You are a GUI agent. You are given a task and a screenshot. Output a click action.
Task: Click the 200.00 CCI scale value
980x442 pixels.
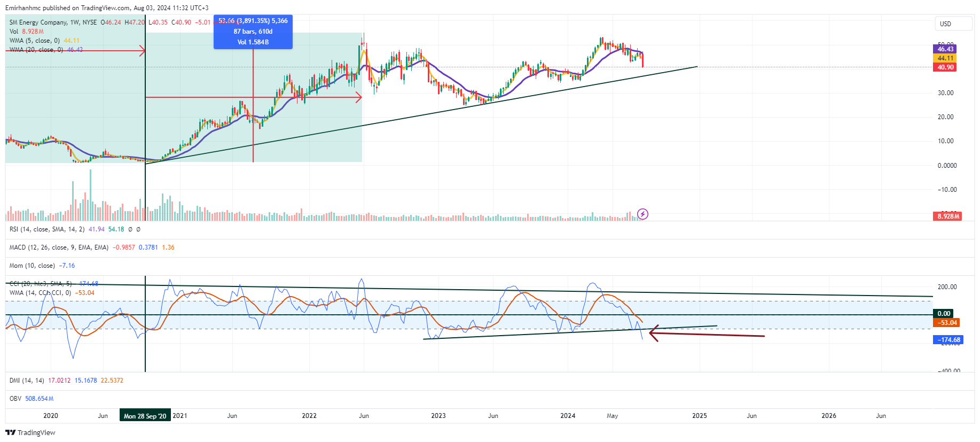point(947,287)
